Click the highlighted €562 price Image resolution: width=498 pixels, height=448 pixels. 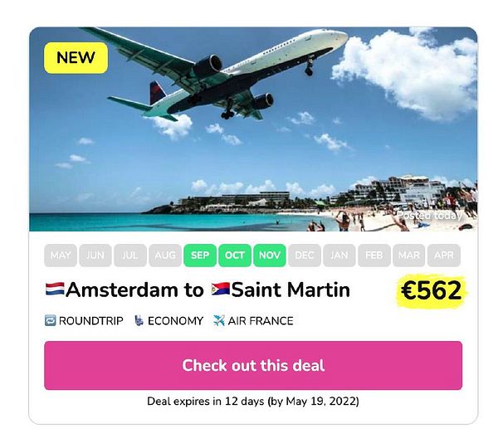click(431, 290)
